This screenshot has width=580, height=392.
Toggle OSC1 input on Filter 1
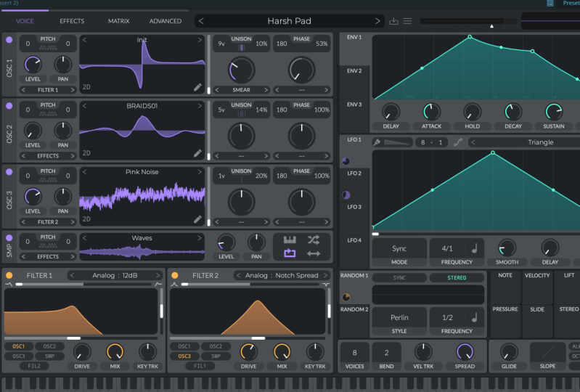tap(18, 346)
